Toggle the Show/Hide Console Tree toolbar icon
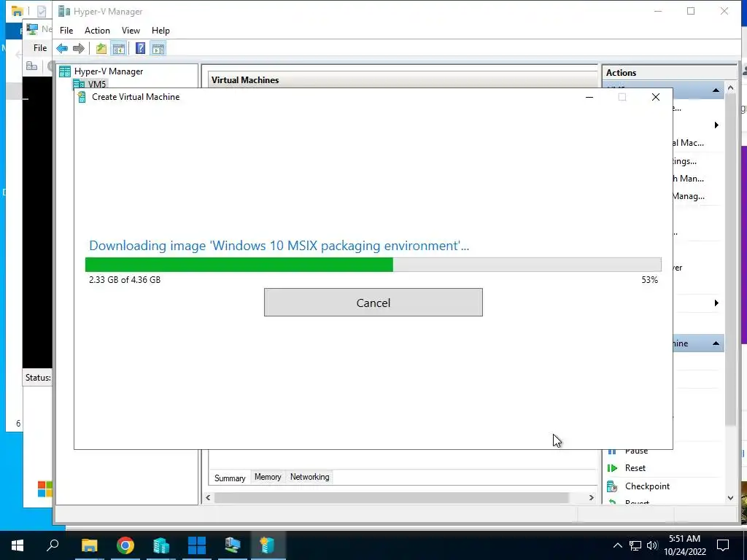747x560 pixels. pos(119,48)
